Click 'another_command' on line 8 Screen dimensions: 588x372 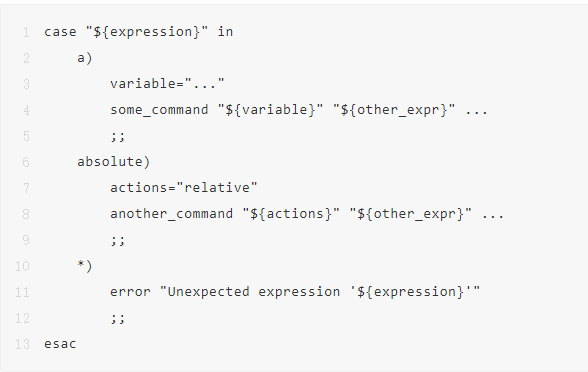tap(171, 214)
